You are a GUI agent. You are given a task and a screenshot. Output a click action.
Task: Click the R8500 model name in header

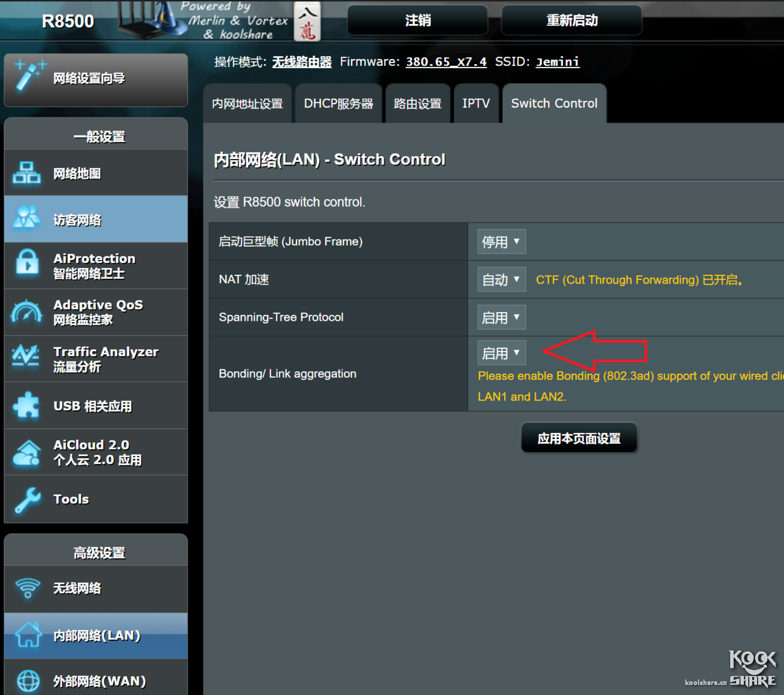click(68, 22)
